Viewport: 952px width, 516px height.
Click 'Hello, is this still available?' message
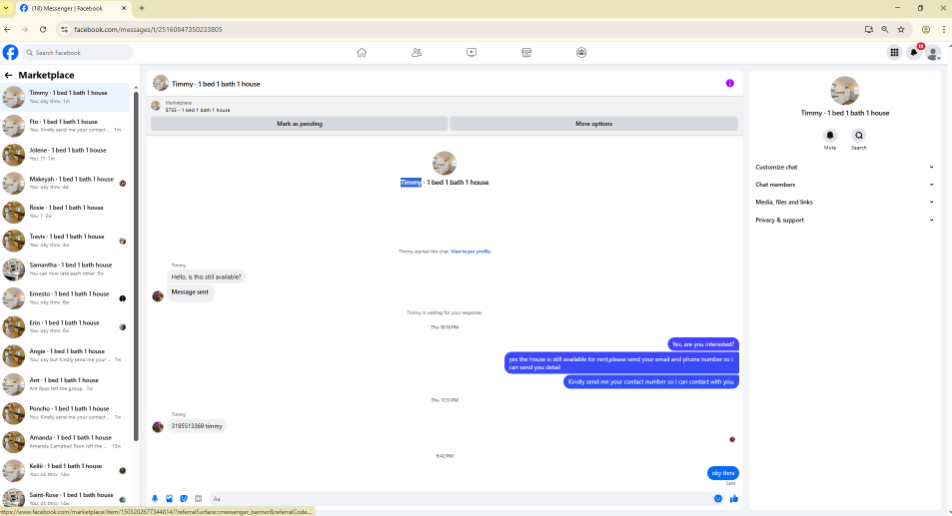[206, 277]
